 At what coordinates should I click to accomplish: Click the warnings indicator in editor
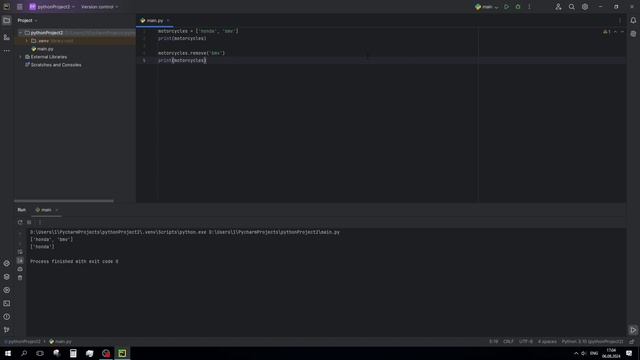[607, 32]
